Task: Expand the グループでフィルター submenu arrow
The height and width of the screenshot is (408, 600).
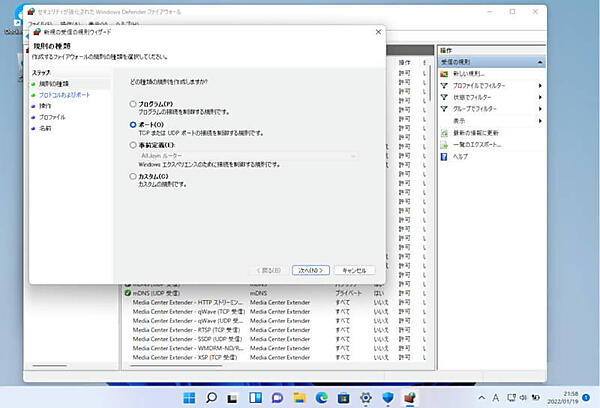Action: click(540, 109)
